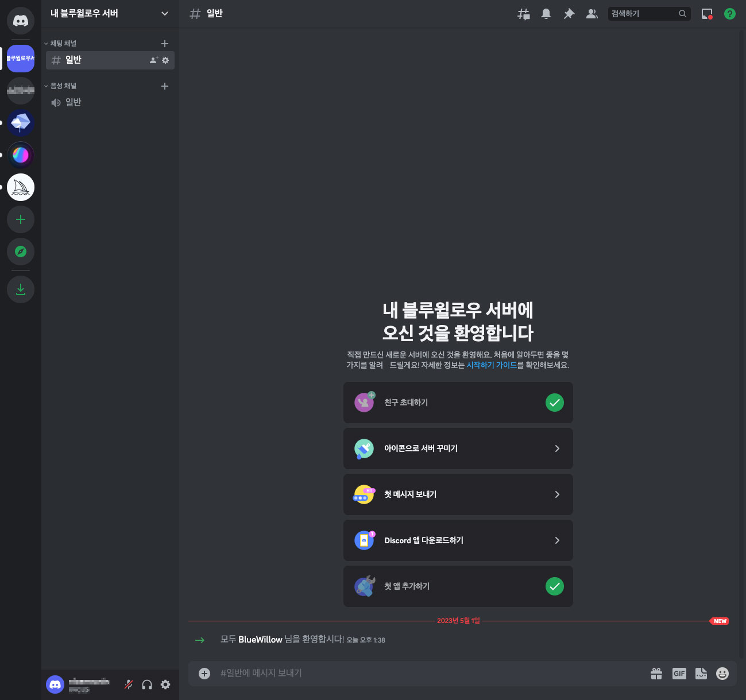Open the sailboat Midjourney server icon
This screenshot has height=700, width=746.
click(x=21, y=187)
